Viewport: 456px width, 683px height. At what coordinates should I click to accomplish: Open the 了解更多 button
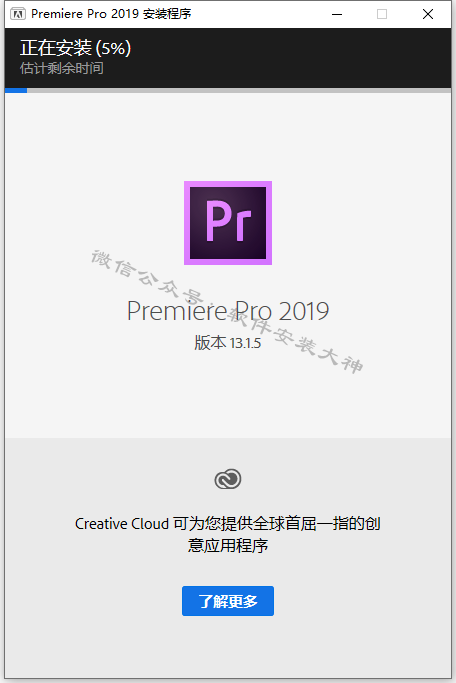[228, 601]
